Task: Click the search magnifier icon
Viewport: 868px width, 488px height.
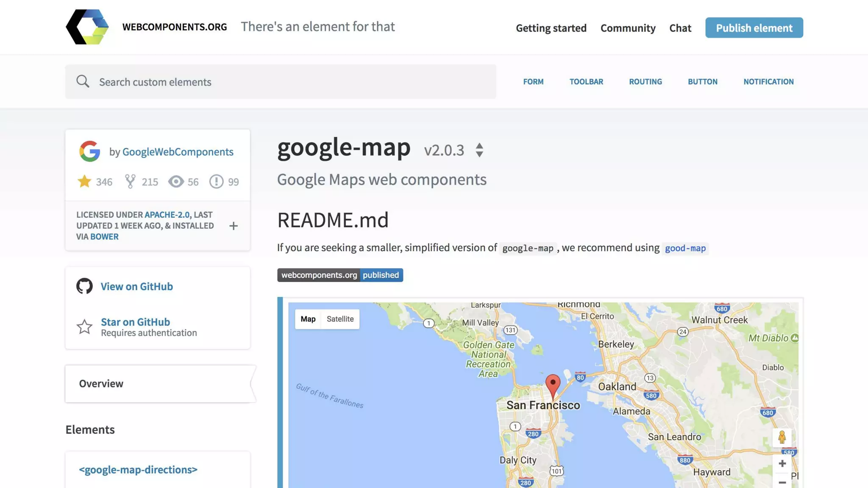Action: tap(83, 81)
